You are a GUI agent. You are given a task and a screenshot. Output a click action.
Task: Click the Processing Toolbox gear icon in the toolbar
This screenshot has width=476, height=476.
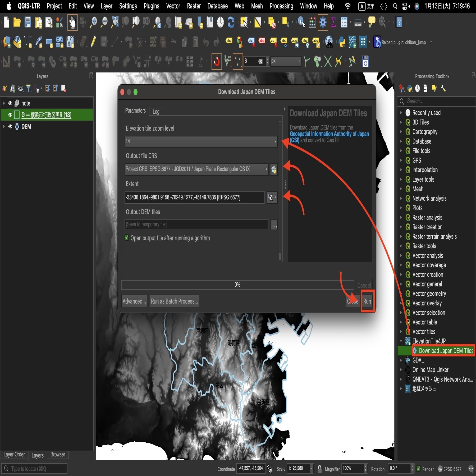[323, 22]
